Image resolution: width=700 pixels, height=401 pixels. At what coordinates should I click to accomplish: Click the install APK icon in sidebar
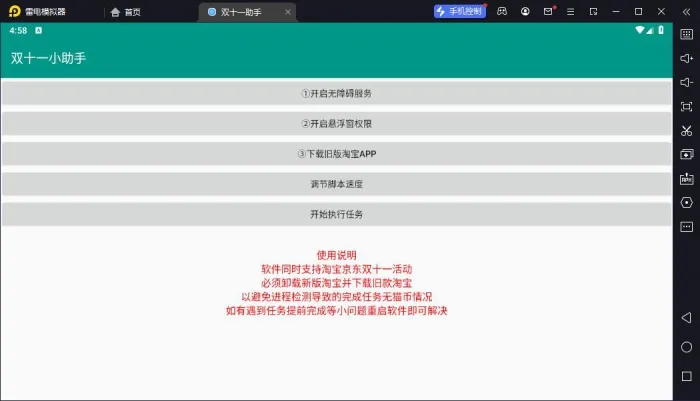tap(687, 179)
